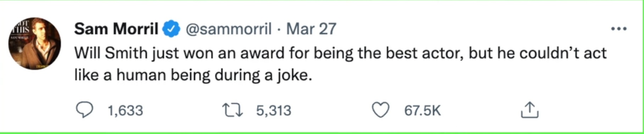Image resolution: width=644 pixels, height=134 pixels.
Task: Select the 5,313 retweets count
Action: click(274, 111)
